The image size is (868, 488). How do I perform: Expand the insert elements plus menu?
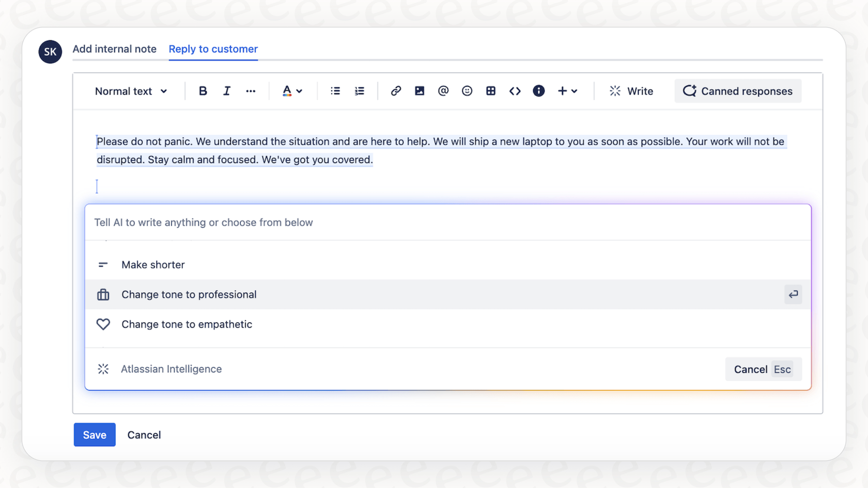click(567, 91)
